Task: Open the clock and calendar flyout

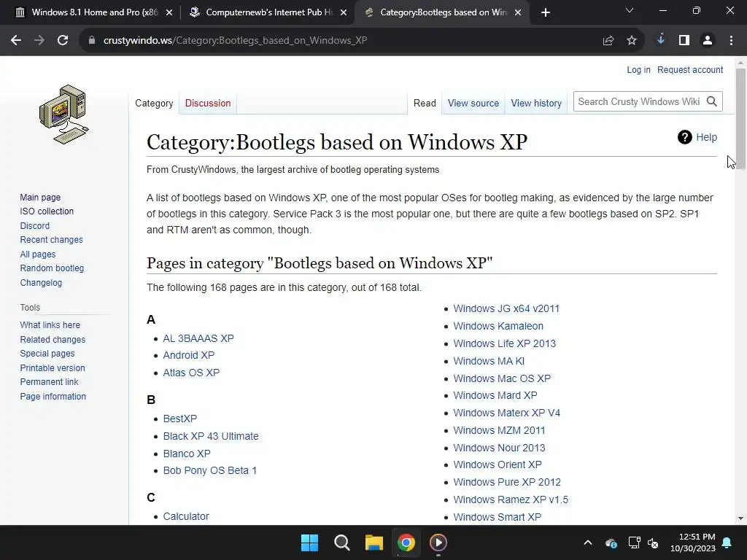Action: pos(693,542)
